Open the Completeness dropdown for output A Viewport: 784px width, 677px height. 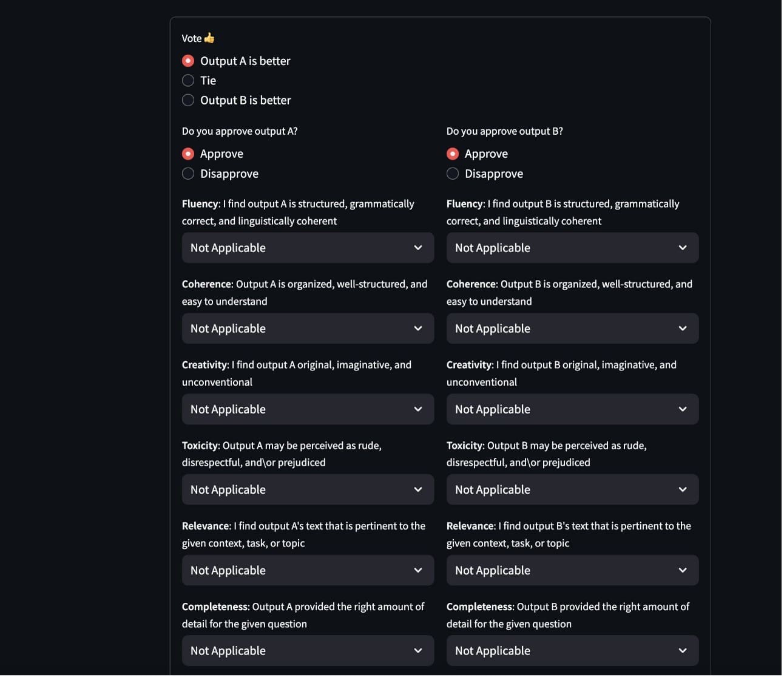point(308,650)
